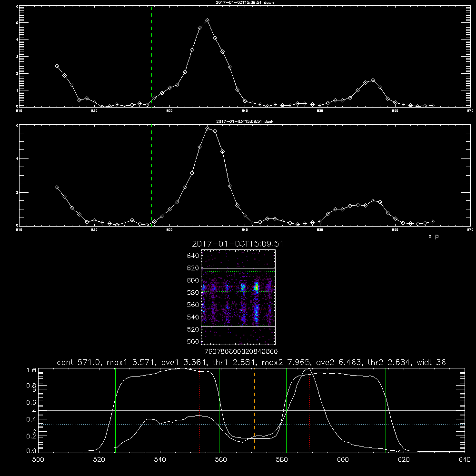Select the 'x p' label below the dusk plot
Viewport: 476px width, 476px height.
[x=434, y=236]
